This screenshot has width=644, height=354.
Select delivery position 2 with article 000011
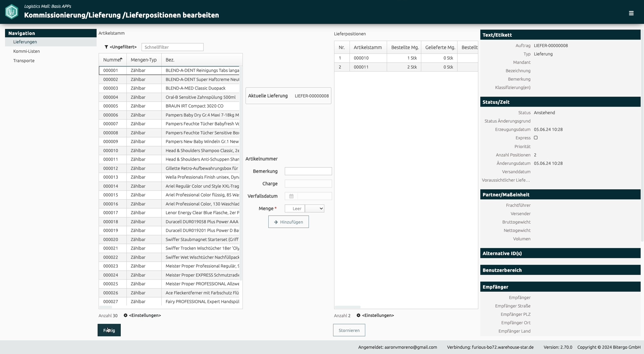(406, 67)
